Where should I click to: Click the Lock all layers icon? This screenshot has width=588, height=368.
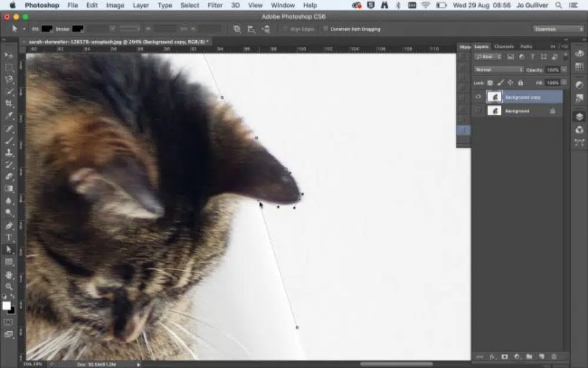(520, 83)
